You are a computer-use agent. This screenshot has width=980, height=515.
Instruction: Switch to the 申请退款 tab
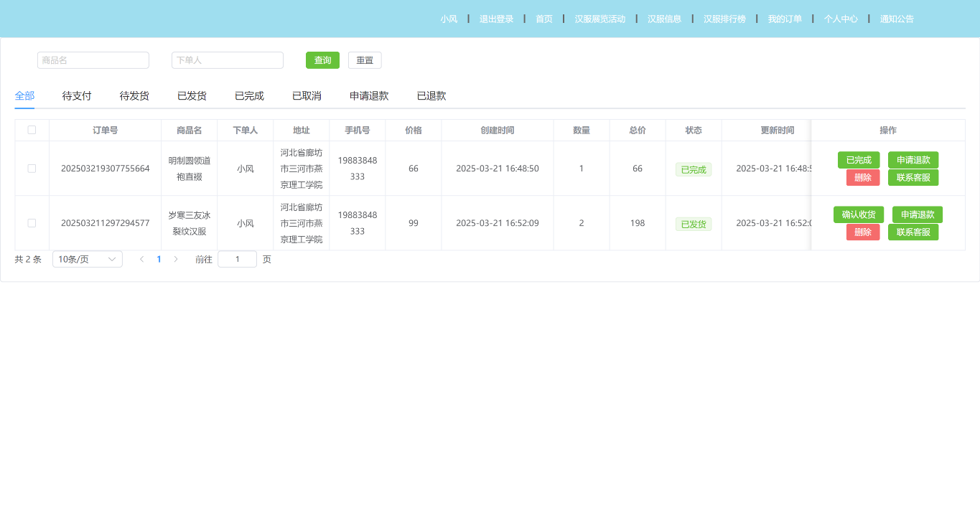(x=369, y=95)
